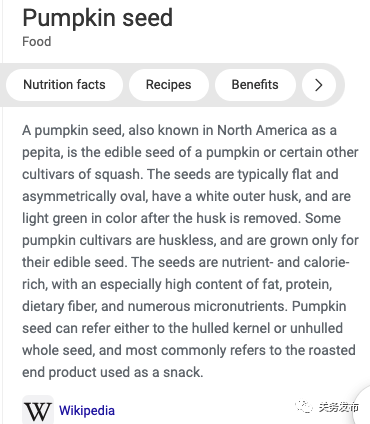Screen dimensions: 370x424
Task: Click the final word snack in the description
Action: pyautogui.click(x=183, y=372)
